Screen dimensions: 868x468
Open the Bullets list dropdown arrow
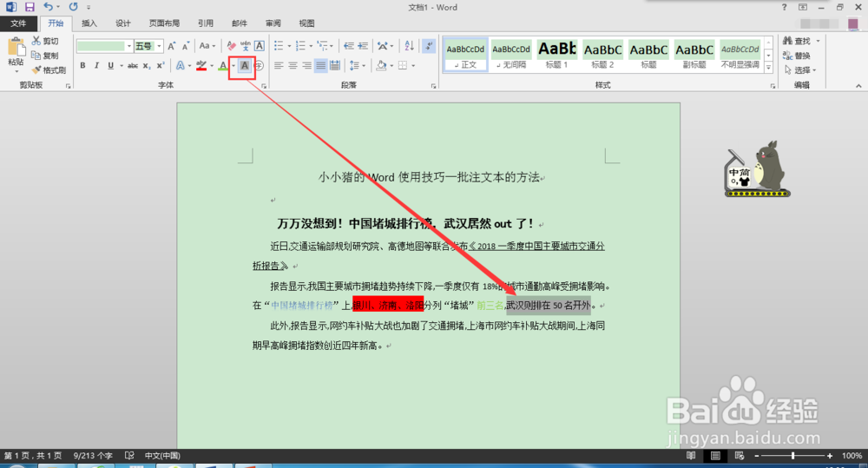(289, 46)
